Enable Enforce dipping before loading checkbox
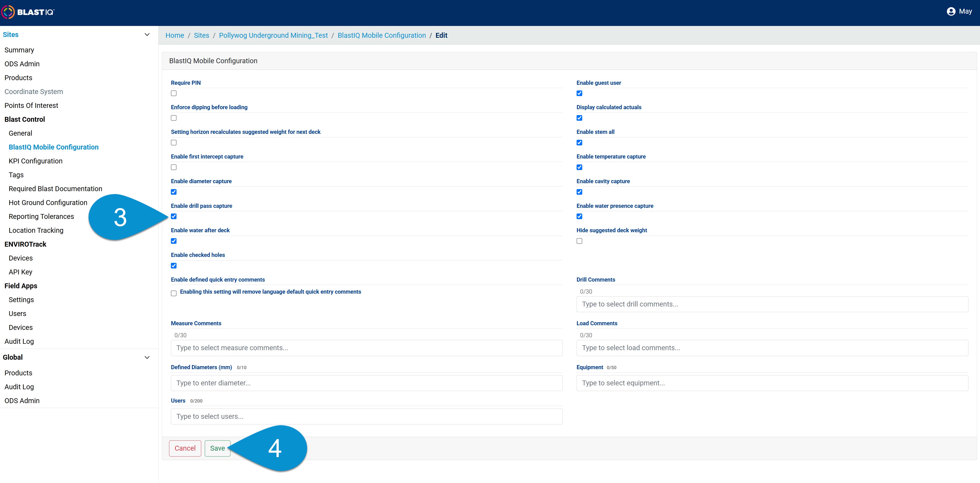This screenshot has height=483, width=980. coord(174,118)
